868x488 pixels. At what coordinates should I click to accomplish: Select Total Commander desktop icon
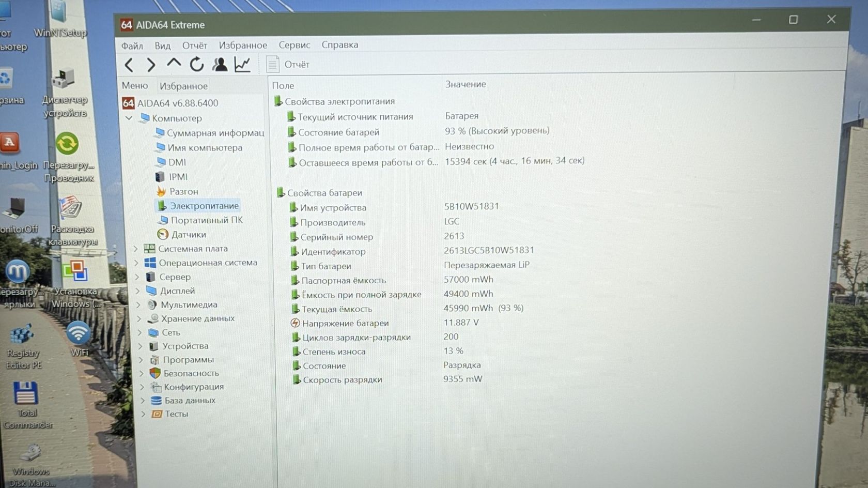[27, 406]
